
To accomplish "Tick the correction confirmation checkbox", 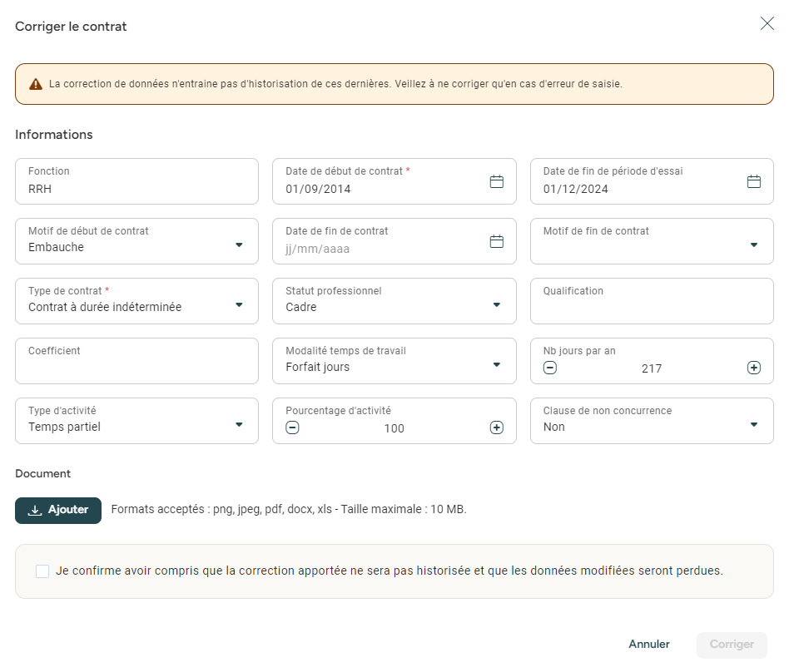I will tap(42, 571).
